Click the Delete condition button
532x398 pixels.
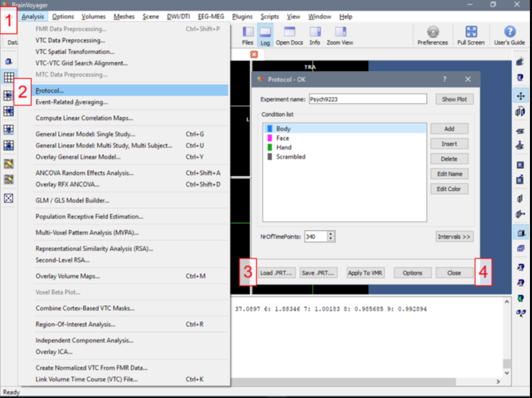click(x=449, y=159)
